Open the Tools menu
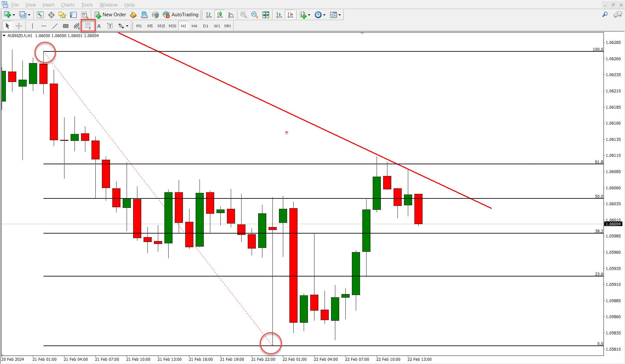 pyautogui.click(x=87, y=5)
